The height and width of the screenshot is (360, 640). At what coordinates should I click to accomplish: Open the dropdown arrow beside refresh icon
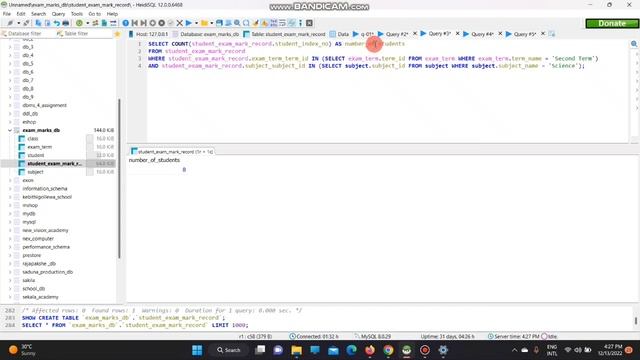click(x=87, y=23)
